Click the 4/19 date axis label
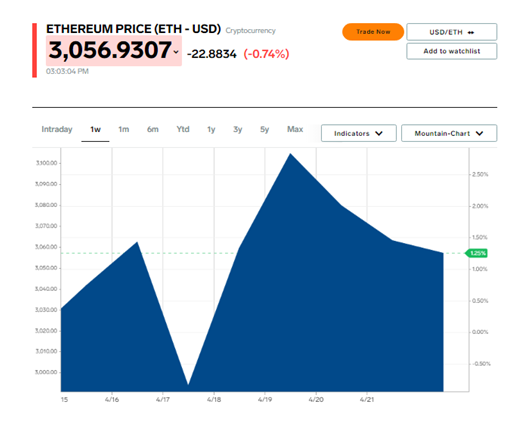Image resolution: width=528 pixels, height=425 pixels. coord(265,400)
